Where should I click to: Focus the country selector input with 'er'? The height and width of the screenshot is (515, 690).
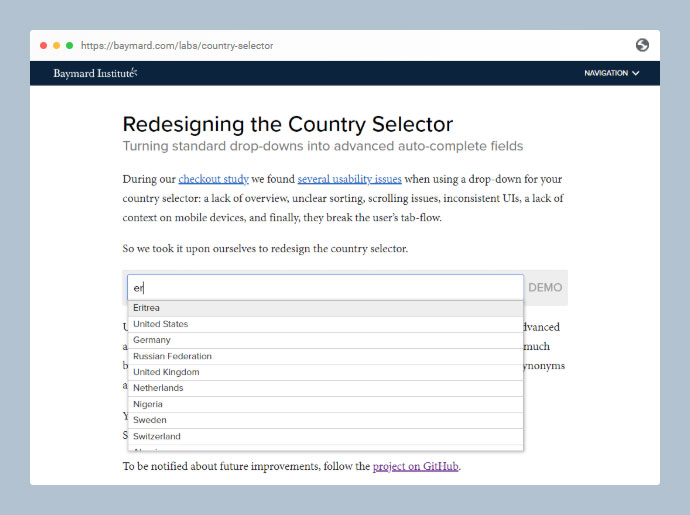click(x=325, y=288)
